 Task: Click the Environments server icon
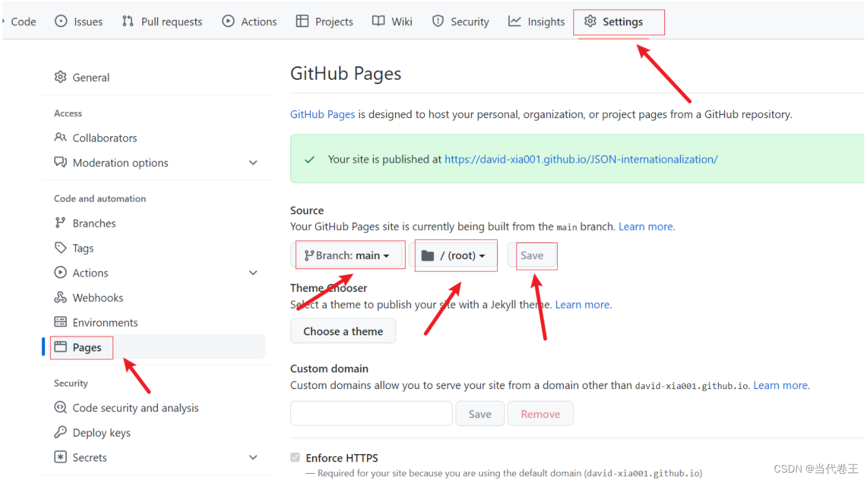click(60, 322)
